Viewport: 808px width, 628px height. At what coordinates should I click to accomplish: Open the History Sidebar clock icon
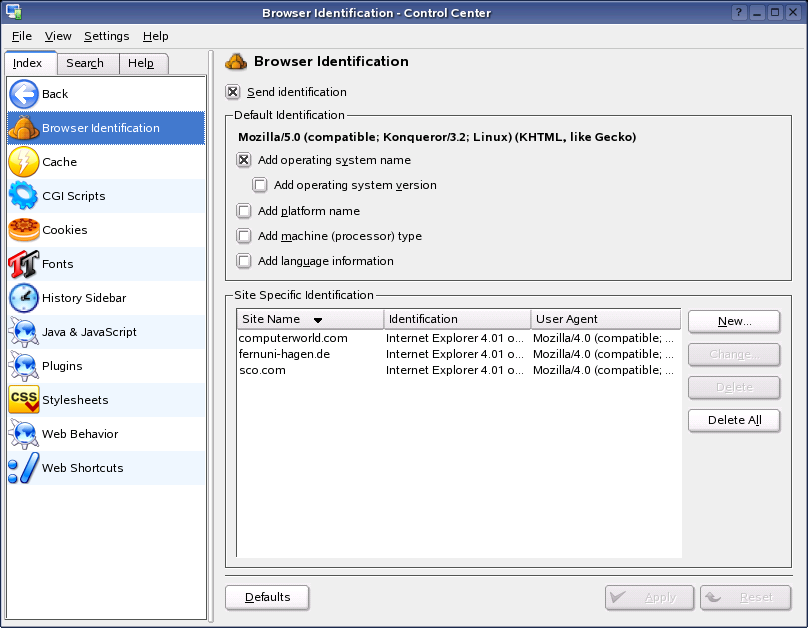click(24, 298)
